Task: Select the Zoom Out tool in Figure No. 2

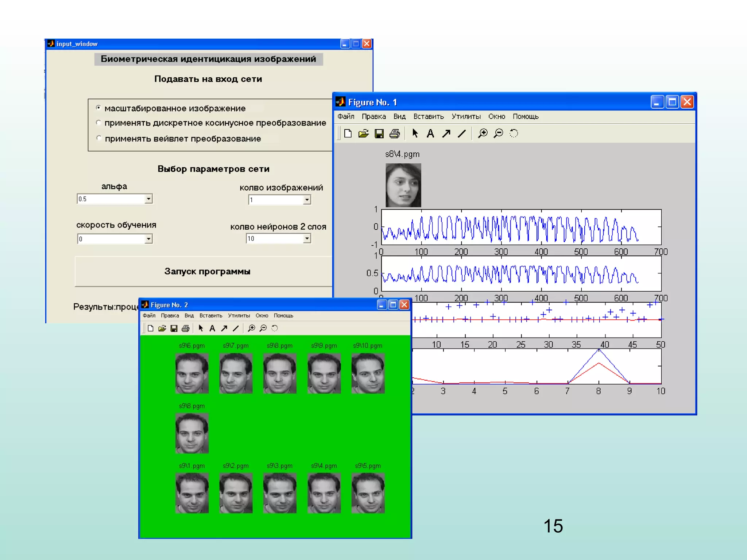Action: [263, 328]
